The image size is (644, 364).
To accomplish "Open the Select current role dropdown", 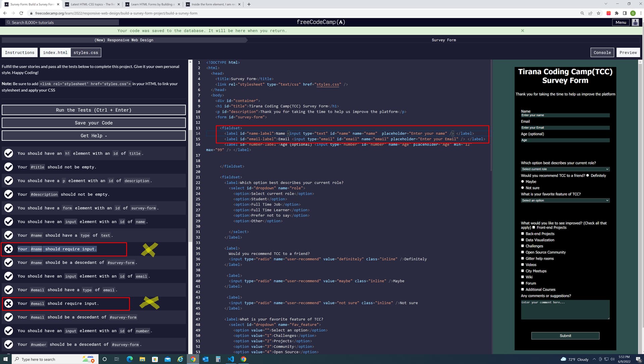I will coord(565,169).
